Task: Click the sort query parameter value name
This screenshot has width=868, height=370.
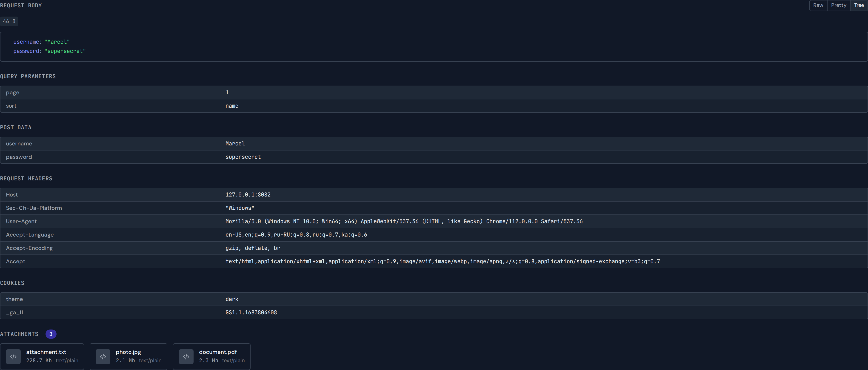Action: 232,106
